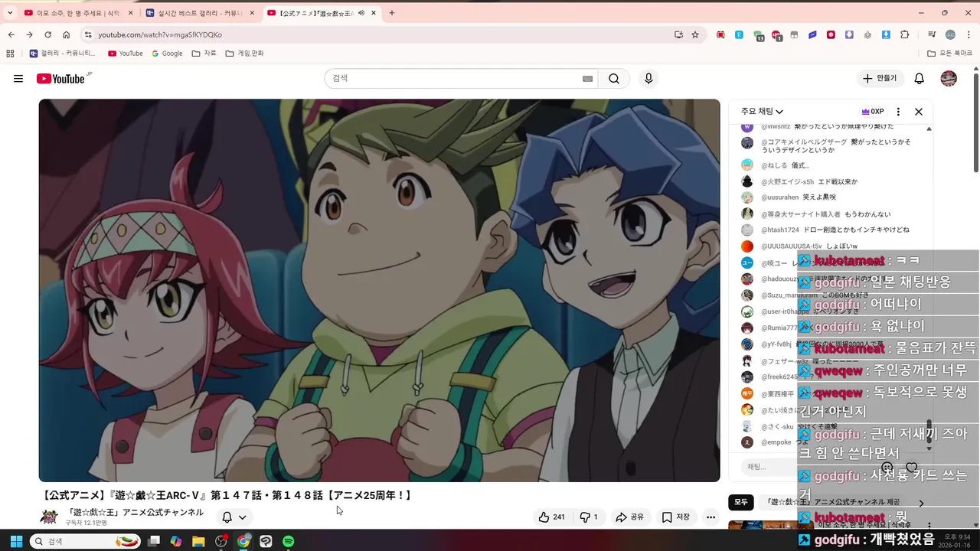
Task: Toggle the channel subscription notification bell dropdown
Action: coord(234,517)
